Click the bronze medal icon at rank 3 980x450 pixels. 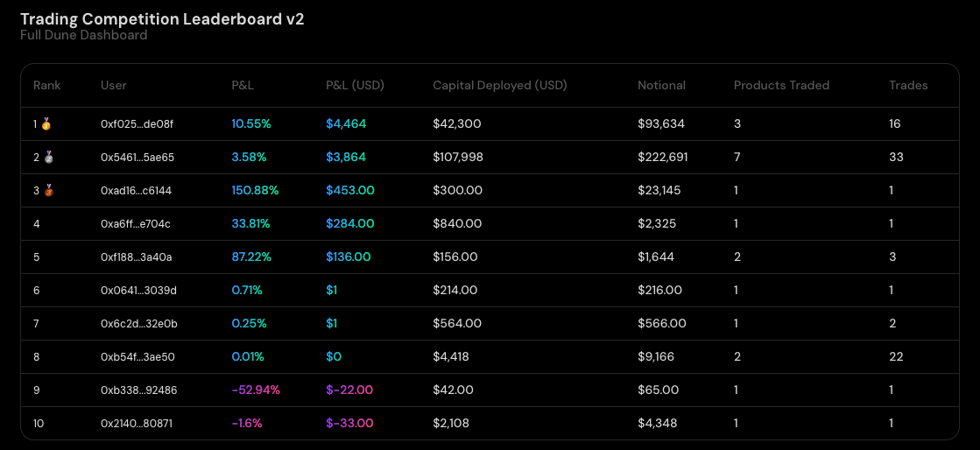click(x=46, y=191)
